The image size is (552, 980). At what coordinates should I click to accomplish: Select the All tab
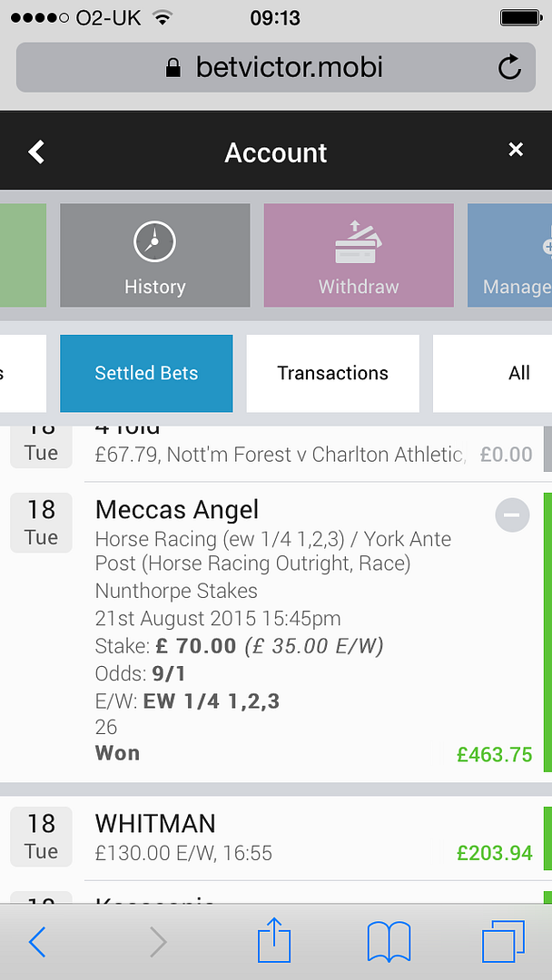[x=493, y=373]
